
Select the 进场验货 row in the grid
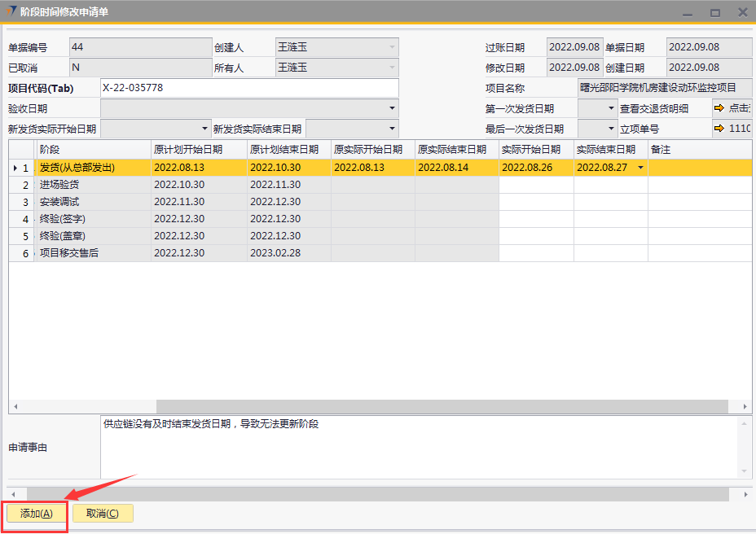[94, 185]
